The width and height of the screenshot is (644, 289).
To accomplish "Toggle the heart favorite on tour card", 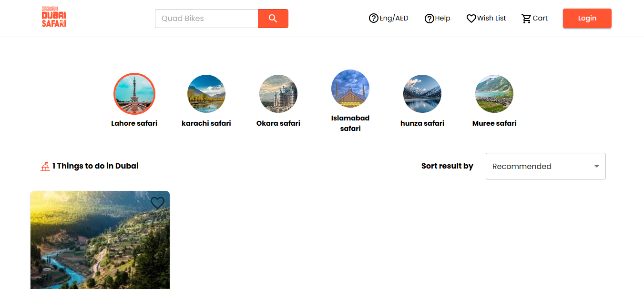I will pyautogui.click(x=157, y=203).
